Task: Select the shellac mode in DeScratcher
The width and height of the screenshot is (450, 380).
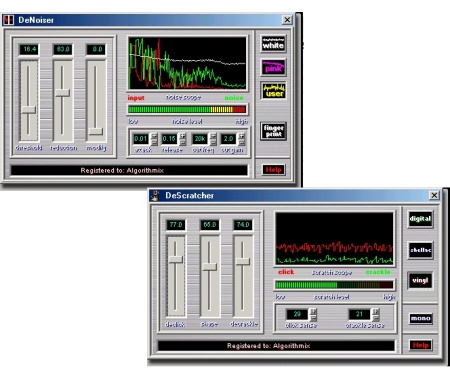Action: pyautogui.click(x=420, y=250)
